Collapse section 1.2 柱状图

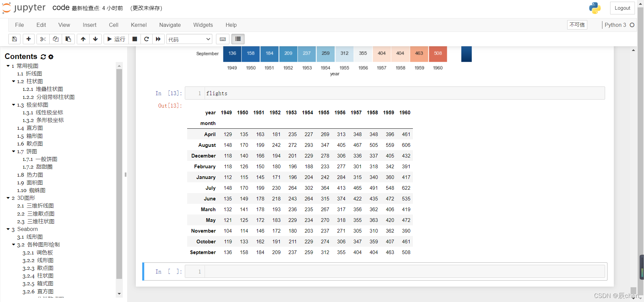point(13,81)
